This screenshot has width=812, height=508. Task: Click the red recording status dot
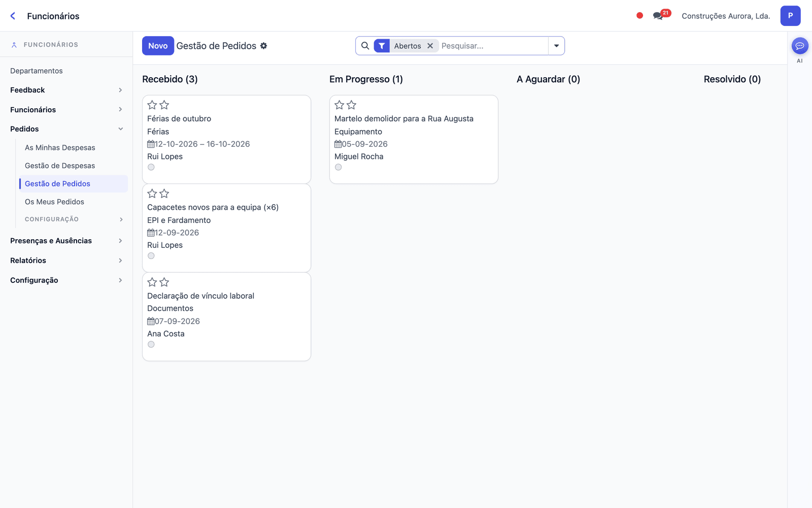click(639, 16)
